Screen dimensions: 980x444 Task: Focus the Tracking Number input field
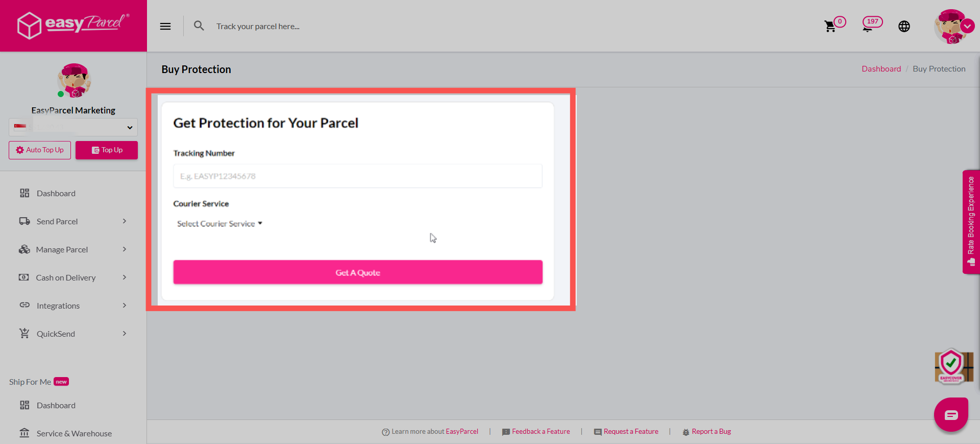click(357, 176)
